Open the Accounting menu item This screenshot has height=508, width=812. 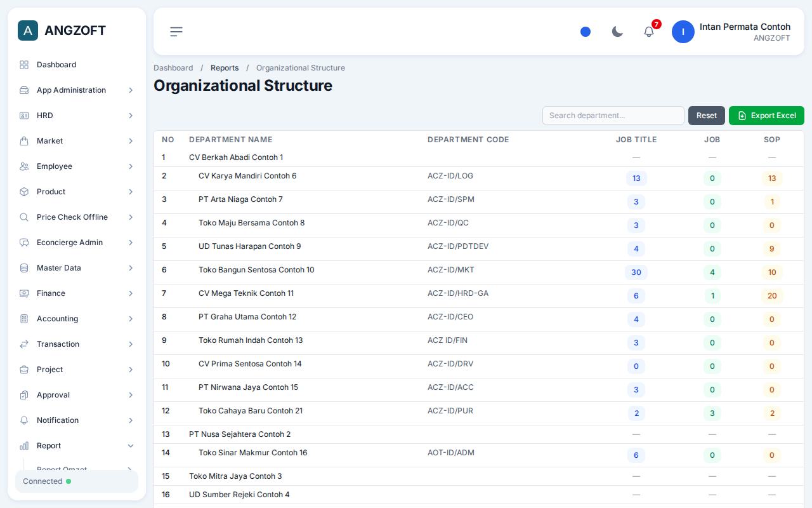tap(77, 319)
